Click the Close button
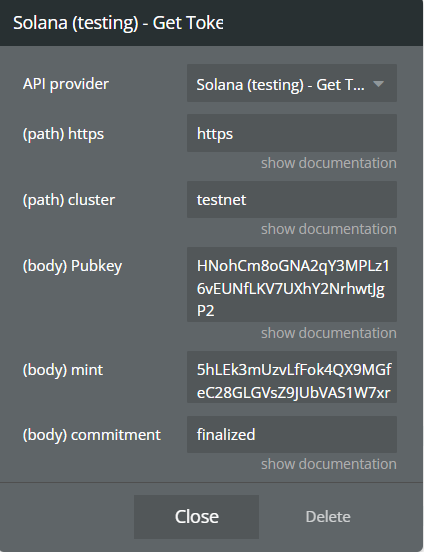This screenshot has height=552, width=424. point(197,517)
